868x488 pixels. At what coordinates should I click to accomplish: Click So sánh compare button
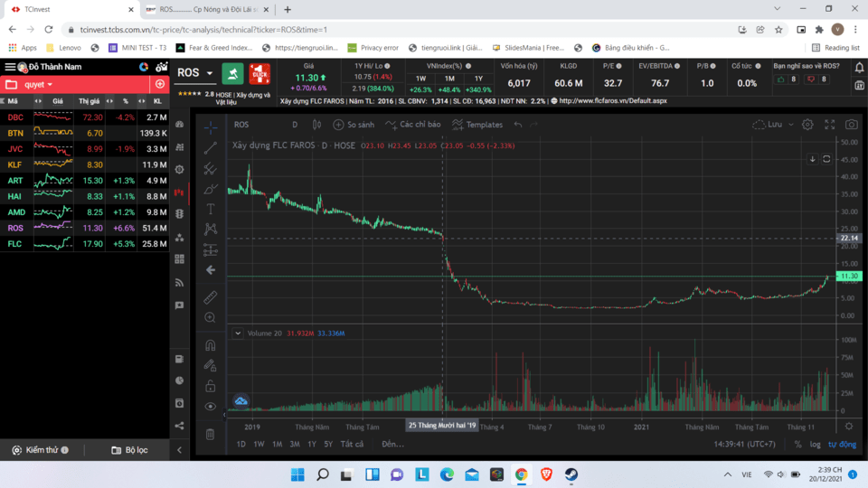[x=354, y=125]
